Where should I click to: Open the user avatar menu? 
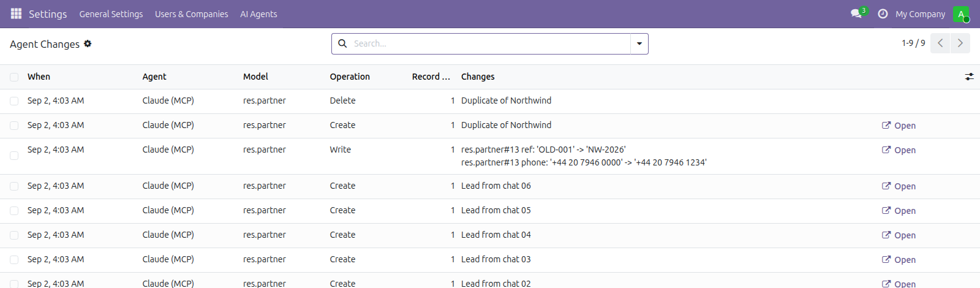(961, 13)
